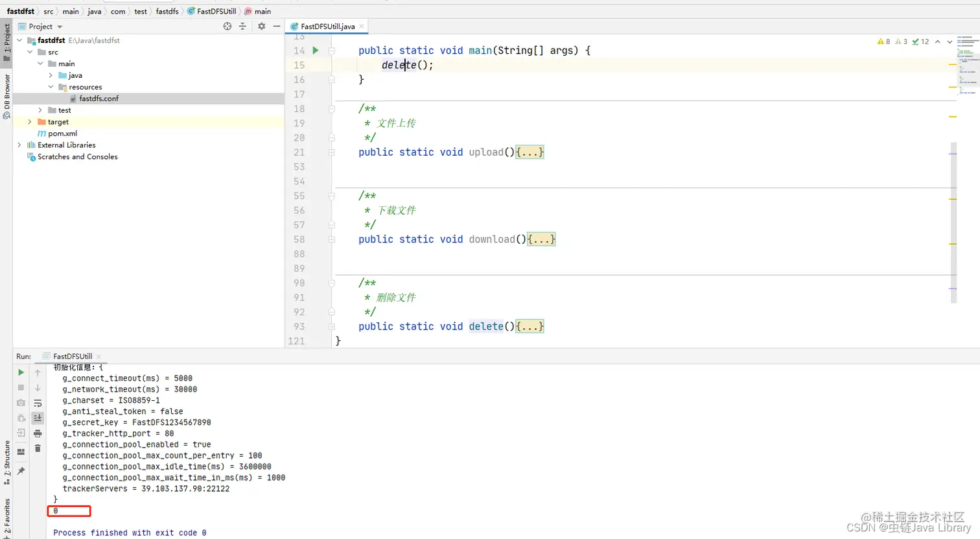Image resolution: width=980 pixels, height=539 pixels.
Task: Click line number 58 in gutter
Action: (x=299, y=239)
